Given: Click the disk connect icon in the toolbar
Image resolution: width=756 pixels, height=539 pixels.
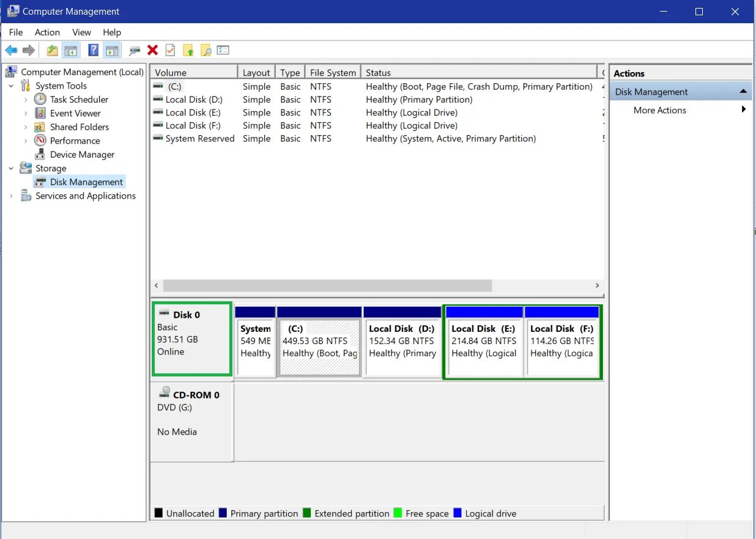Looking at the screenshot, I should [135, 51].
